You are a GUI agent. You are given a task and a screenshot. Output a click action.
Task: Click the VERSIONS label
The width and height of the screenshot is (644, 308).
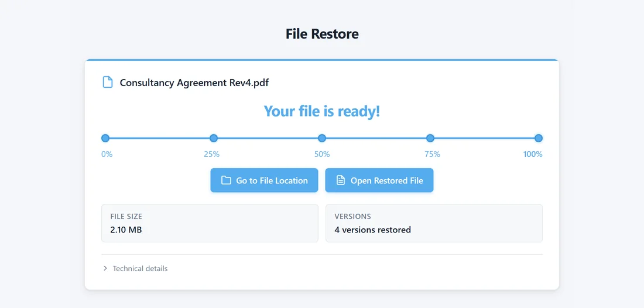(353, 217)
